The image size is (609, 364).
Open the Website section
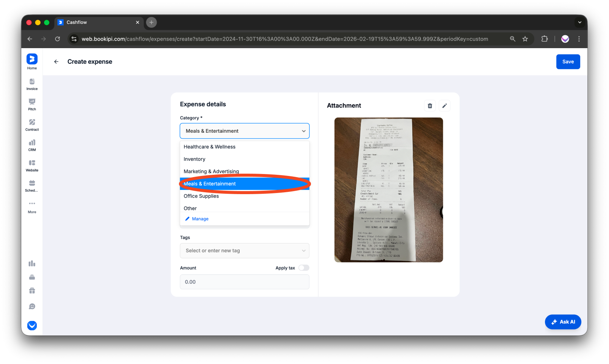(x=32, y=166)
